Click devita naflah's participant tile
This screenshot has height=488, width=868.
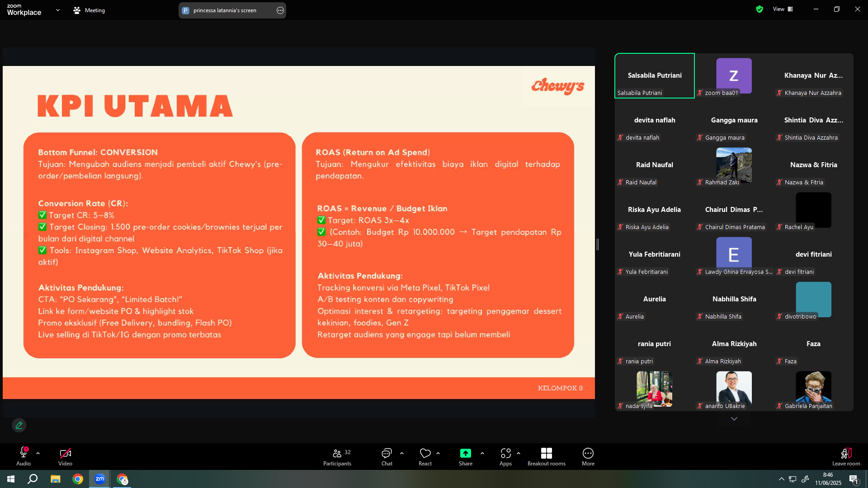point(655,120)
